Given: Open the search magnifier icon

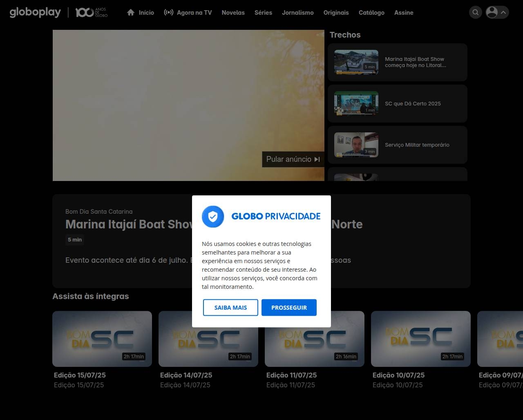Looking at the screenshot, I should pos(475,12).
